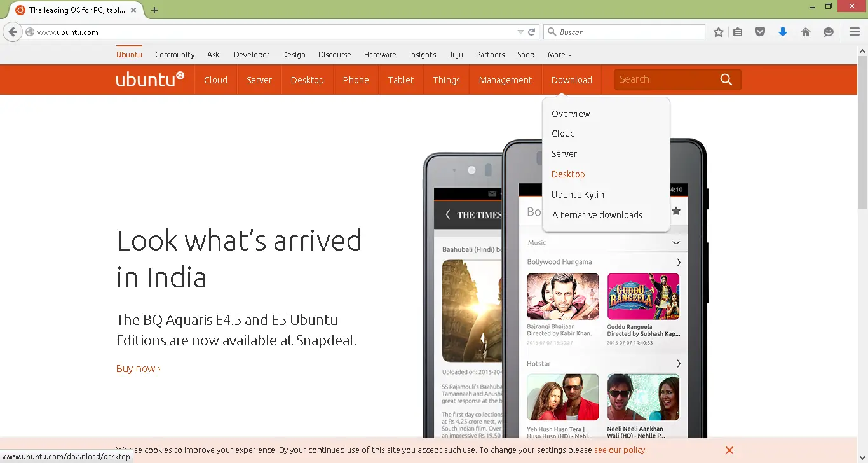Open the Tablet navigation item
Screen dimensions: 868x463
(x=401, y=80)
